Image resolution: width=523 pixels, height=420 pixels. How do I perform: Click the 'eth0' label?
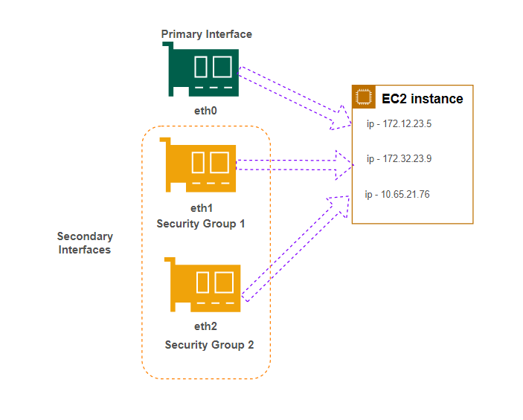pos(205,111)
